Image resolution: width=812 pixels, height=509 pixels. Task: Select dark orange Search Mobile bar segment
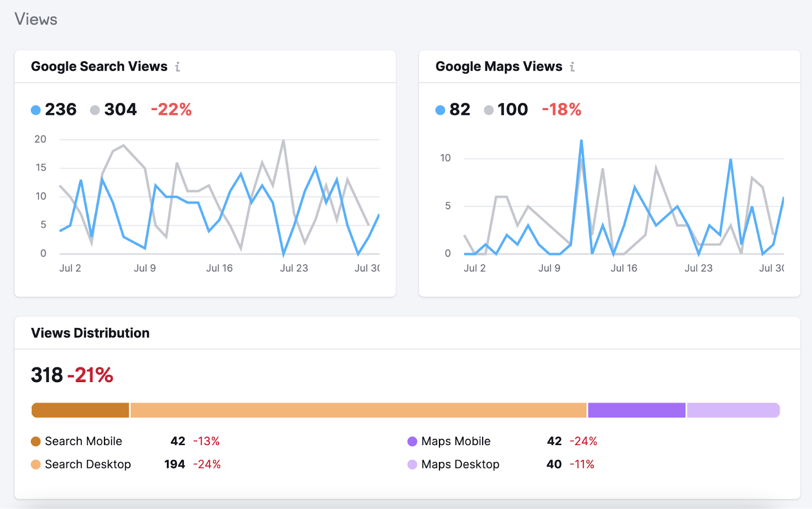80,410
